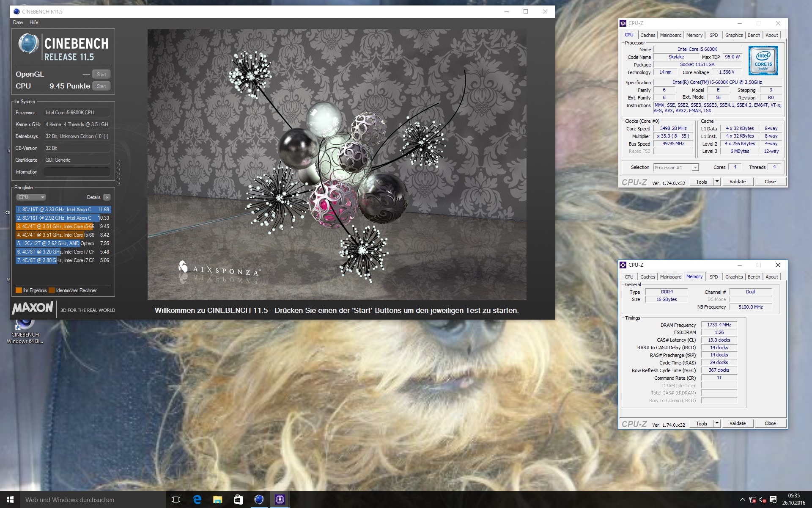Open Memory tab in upper CPU-Z window

pos(694,35)
